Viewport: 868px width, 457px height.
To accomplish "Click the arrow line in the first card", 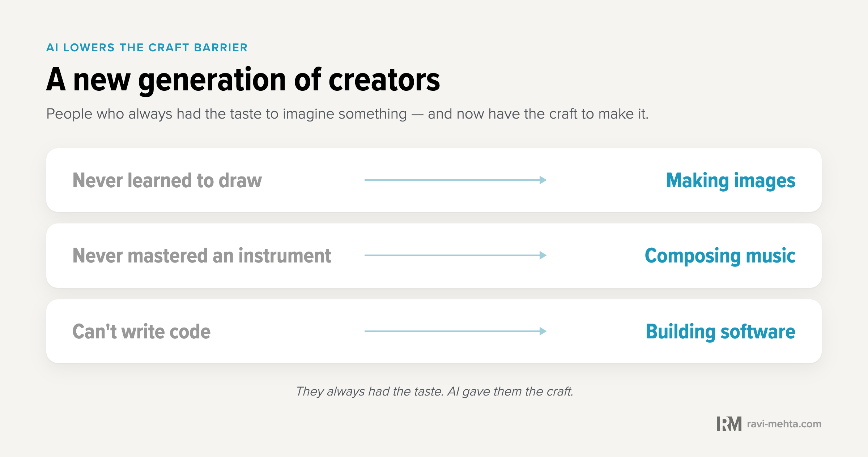I will [x=456, y=180].
